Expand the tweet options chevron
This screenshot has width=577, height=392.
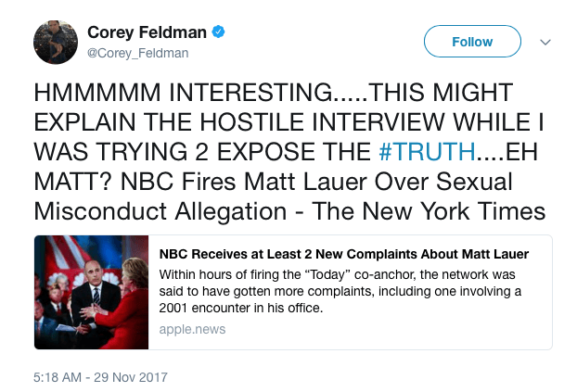point(545,42)
